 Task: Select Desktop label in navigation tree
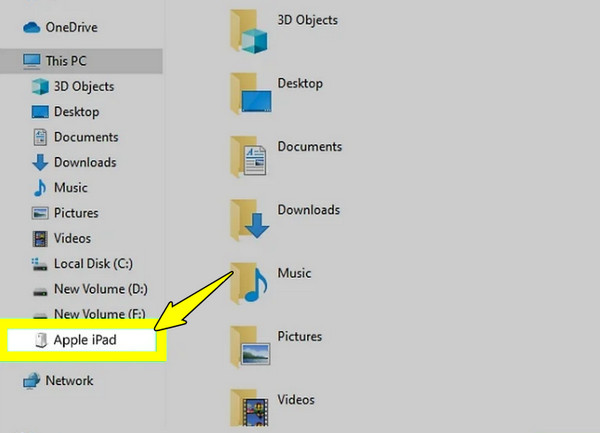point(77,112)
